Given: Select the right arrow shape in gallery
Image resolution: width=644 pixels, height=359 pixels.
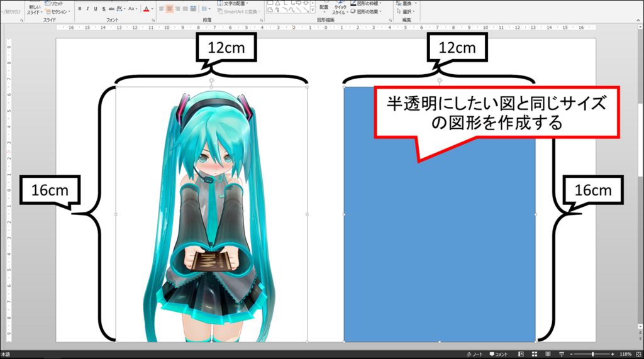Looking at the screenshot, I should tap(299, 3).
